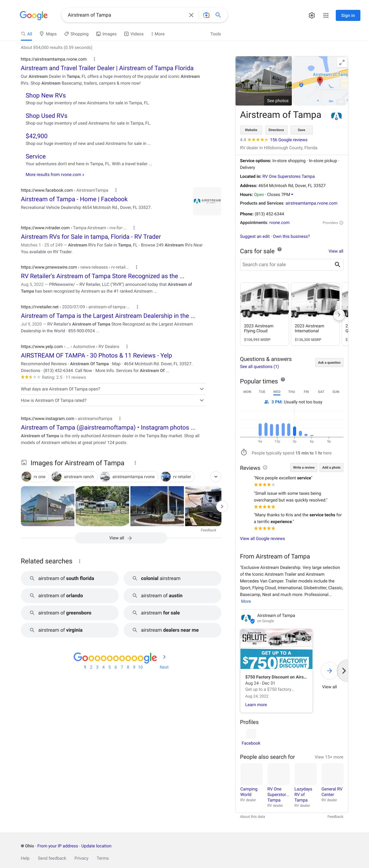Open options dots beside Images for Airstream
The image size is (369, 868).
(135, 463)
